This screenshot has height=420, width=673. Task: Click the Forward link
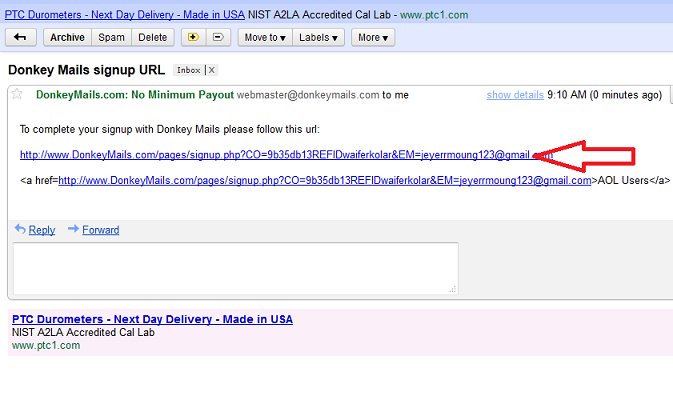tap(101, 230)
